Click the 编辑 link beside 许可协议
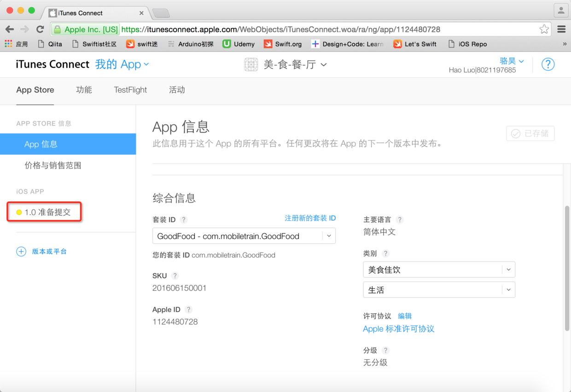The image size is (571, 392). (405, 316)
